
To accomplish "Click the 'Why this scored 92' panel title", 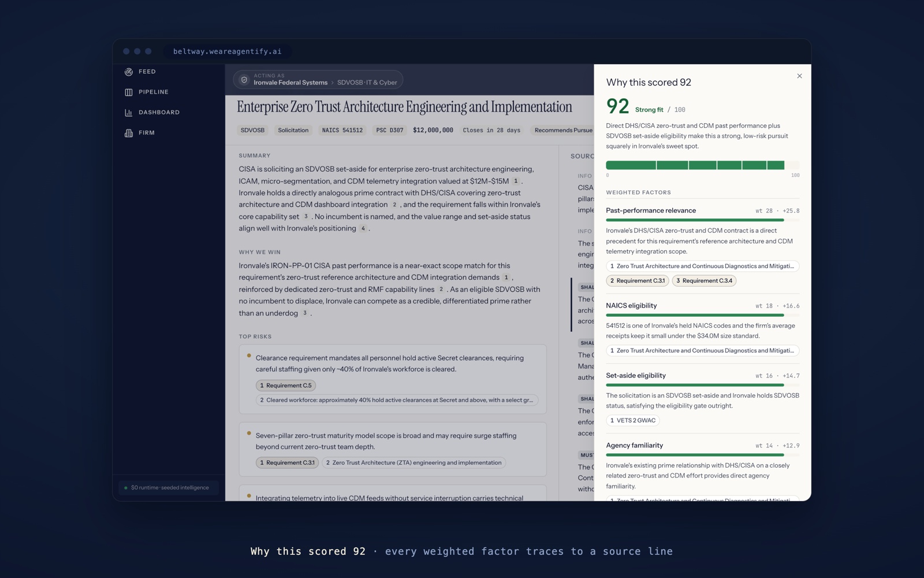I will click(649, 83).
